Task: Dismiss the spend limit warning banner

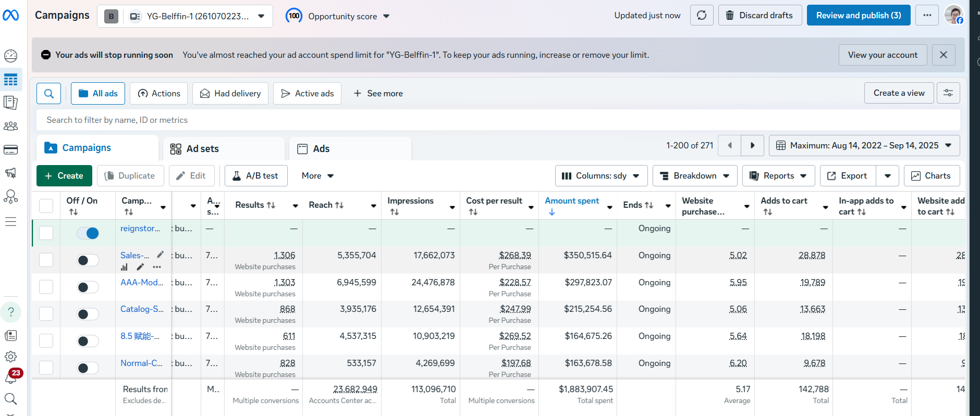Action: tap(944, 55)
